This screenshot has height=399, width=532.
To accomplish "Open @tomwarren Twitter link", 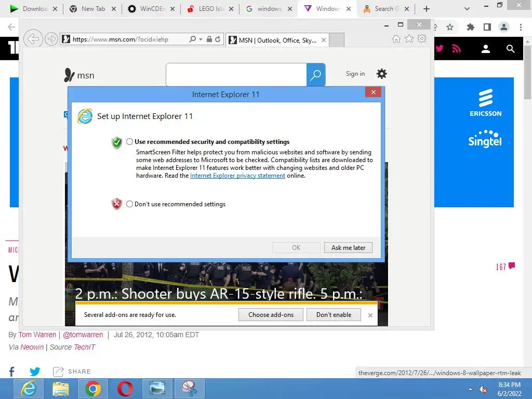I will [83, 335].
